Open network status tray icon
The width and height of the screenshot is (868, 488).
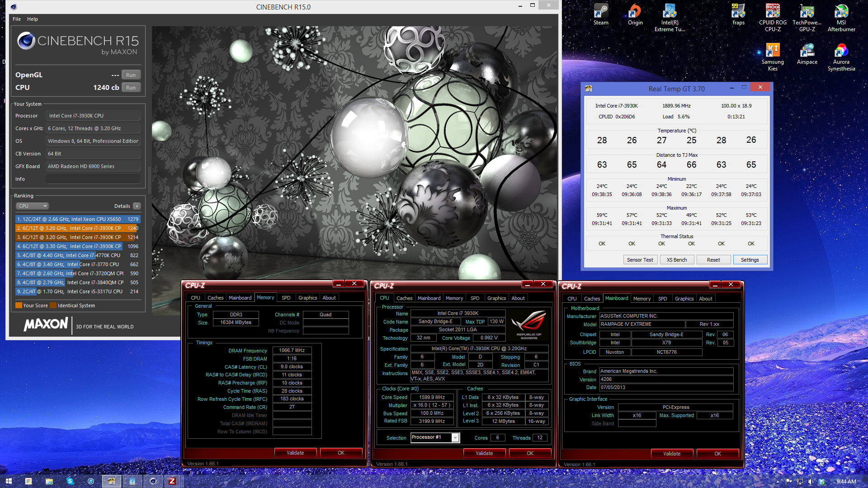(x=800, y=482)
